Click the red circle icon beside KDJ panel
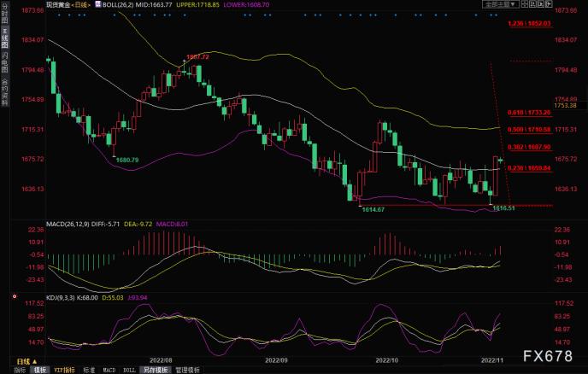Viewport: 588px width, 374px height. pos(13,297)
